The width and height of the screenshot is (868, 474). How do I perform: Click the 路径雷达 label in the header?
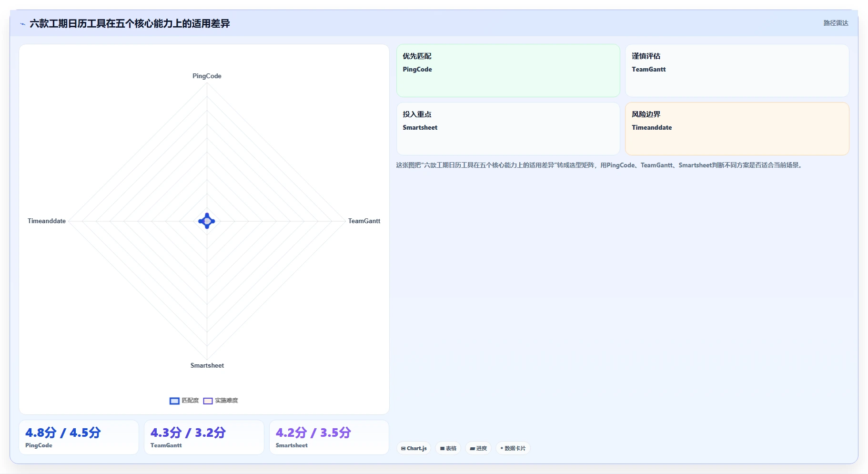[836, 23]
